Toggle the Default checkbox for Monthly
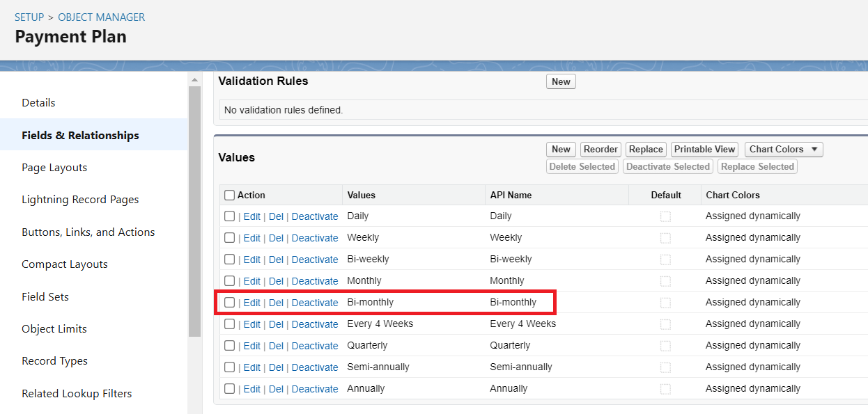The height and width of the screenshot is (414, 868). 665,281
